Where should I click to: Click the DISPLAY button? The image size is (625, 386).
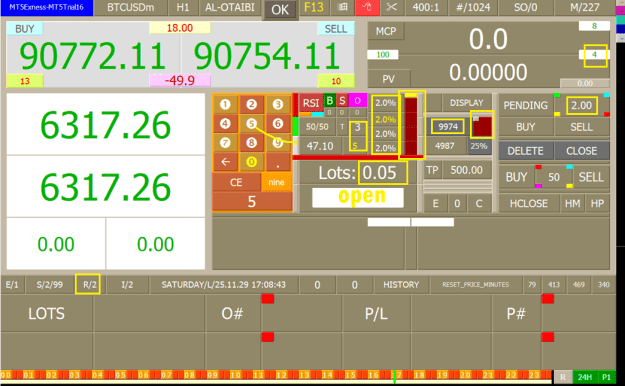tap(466, 103)
